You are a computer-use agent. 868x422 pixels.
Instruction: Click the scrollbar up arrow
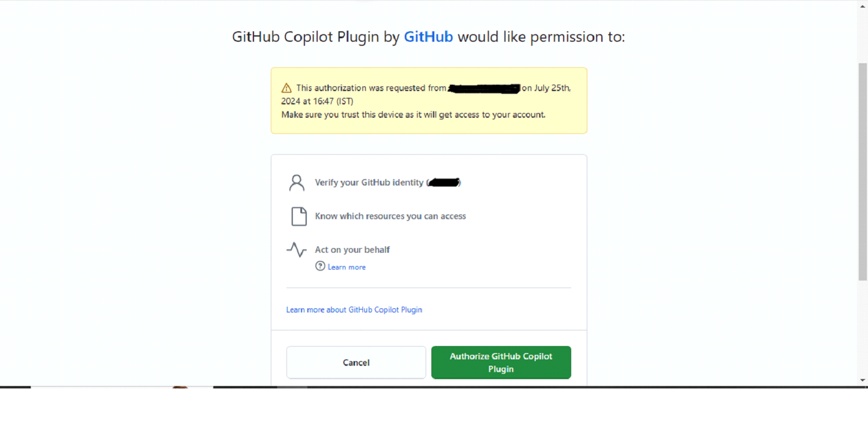(863, 5)
